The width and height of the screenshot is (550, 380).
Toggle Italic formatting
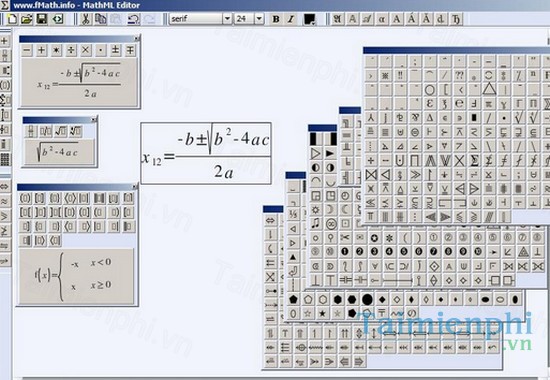[x=291, y=19]
